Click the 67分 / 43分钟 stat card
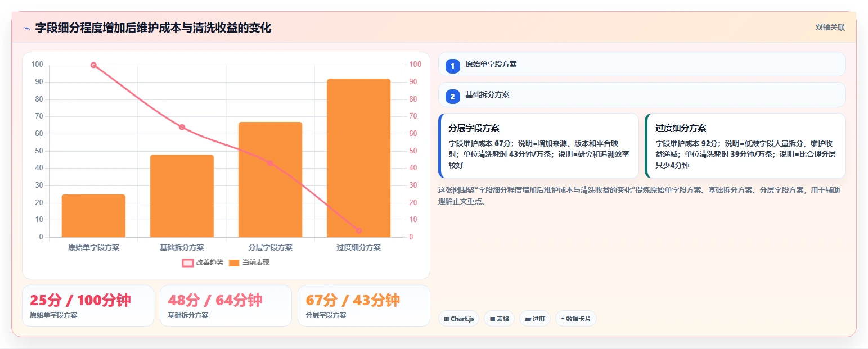The image size is (868, 349). (x=364, y=306)
